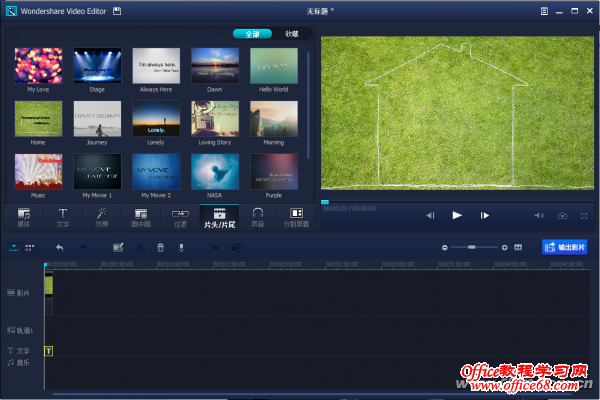
Task: Open the toolbar icon right of crop
Action: (x=236, y=248)
